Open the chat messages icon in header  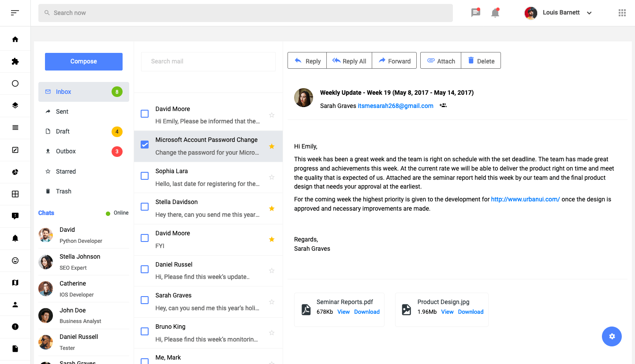[x=475, y=13]
